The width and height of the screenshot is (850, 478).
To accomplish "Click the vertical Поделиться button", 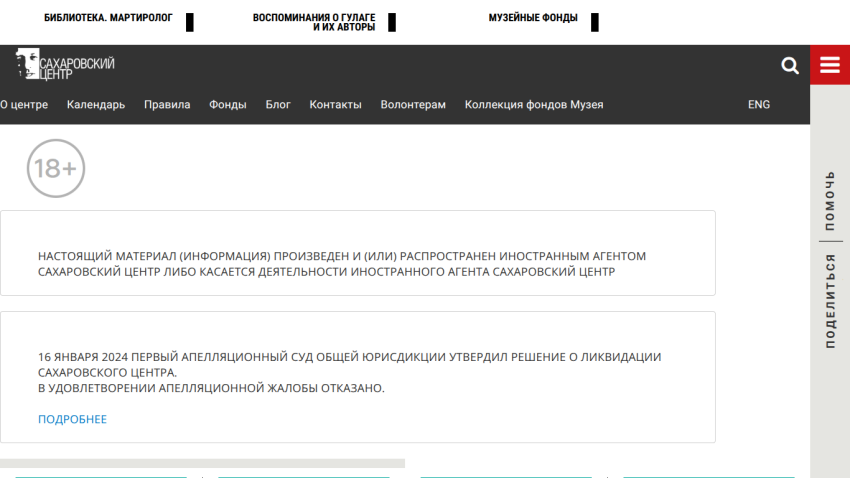I will tap(830, 301).
